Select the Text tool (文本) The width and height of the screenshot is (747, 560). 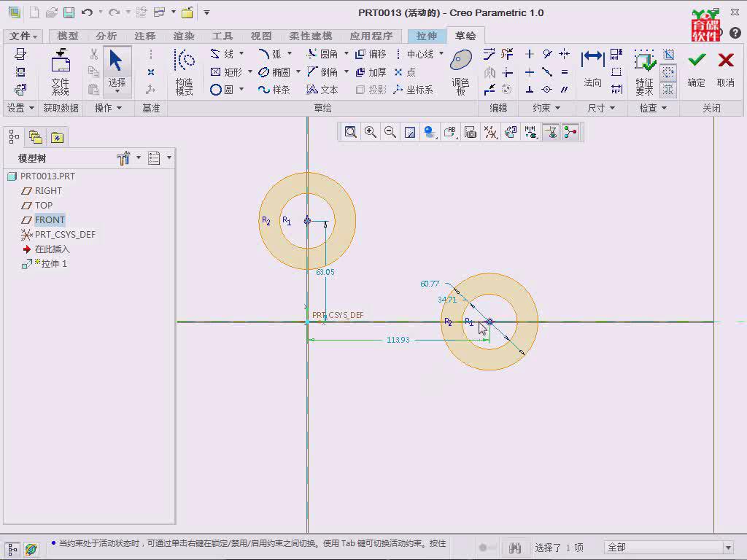click(322, 90)
